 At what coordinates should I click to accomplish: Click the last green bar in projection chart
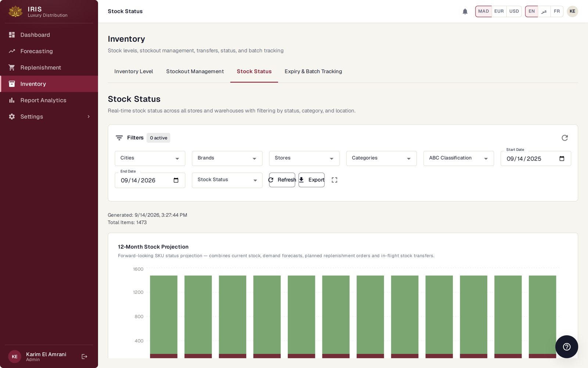click(542, 315)
